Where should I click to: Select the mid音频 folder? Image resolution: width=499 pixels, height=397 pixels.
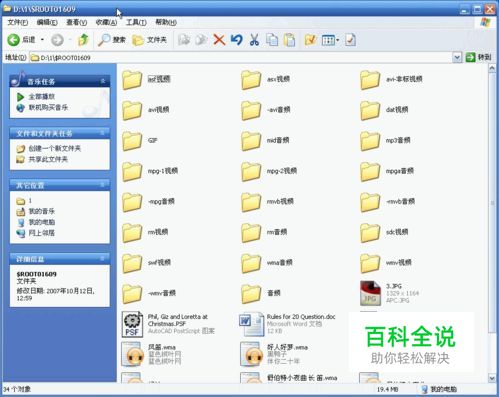click(265, 141)
